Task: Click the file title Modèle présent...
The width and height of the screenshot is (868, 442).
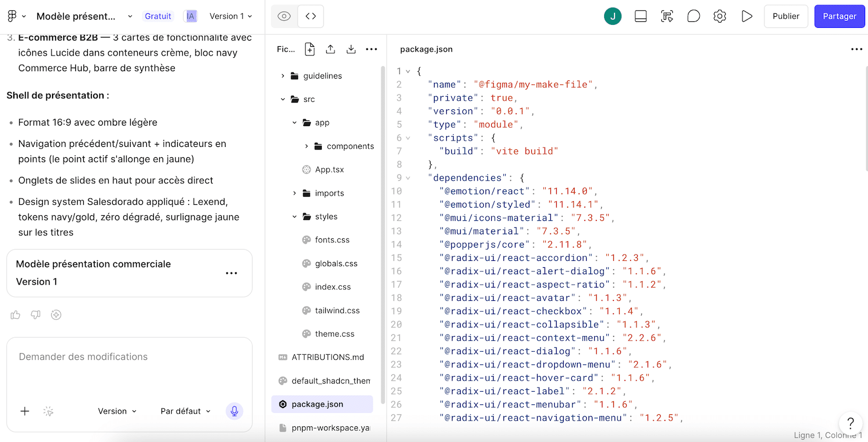Action: point(76,16)
